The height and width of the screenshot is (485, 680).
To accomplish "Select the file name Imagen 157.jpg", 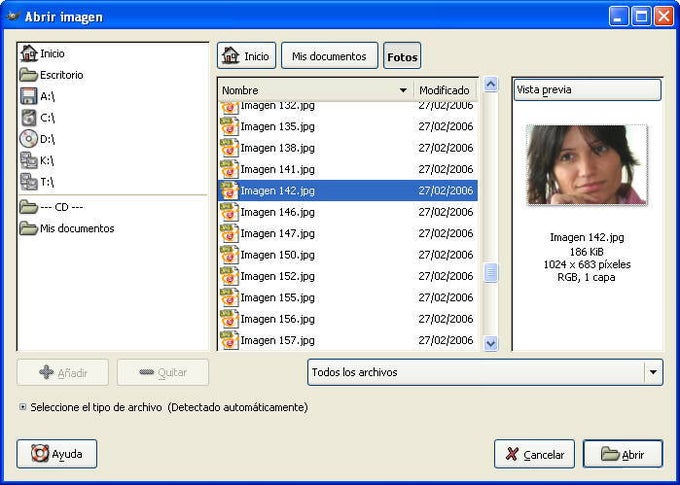I will click(278, 340).
